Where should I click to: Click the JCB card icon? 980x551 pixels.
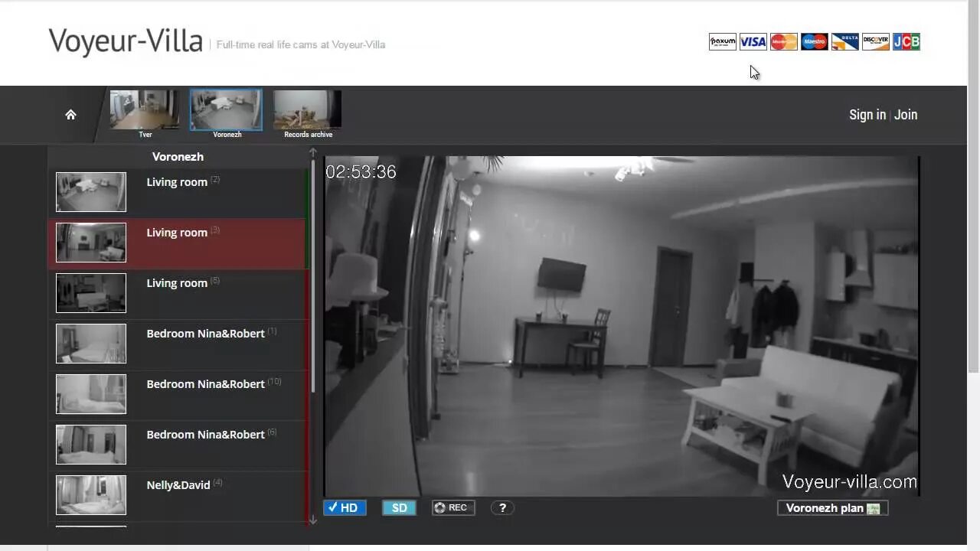click(x=906, y=42)
